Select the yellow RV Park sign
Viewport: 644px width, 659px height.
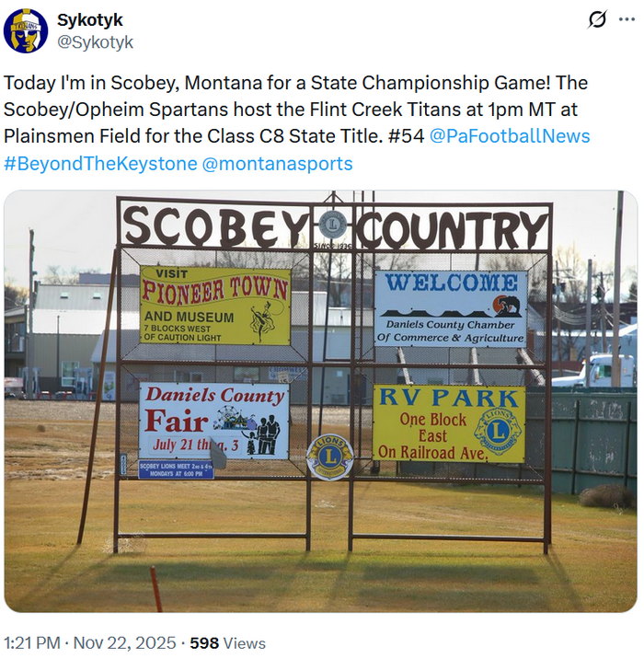pos(448,422)
